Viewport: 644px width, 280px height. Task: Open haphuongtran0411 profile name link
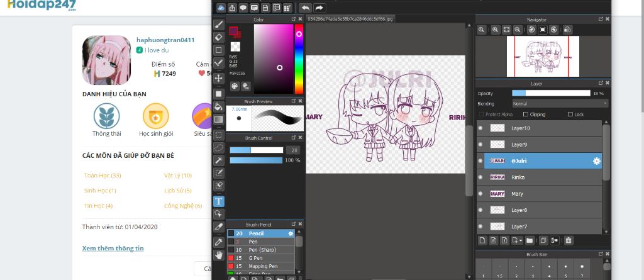(165, 40)
